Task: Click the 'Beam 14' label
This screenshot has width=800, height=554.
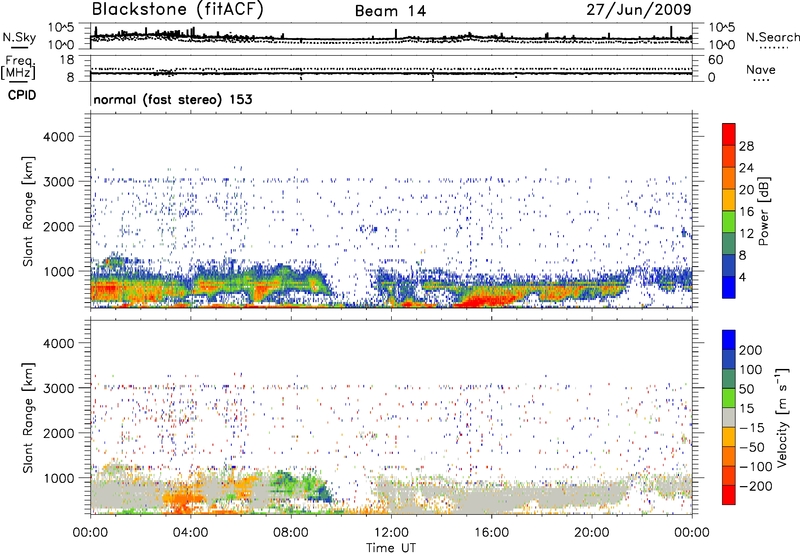Action: click(390, 11)
